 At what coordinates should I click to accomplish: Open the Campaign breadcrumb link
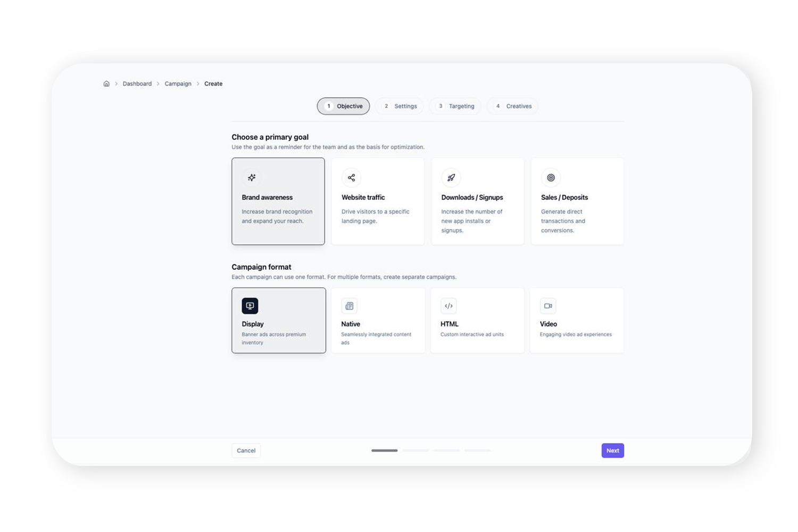click(x=178, y=84)
